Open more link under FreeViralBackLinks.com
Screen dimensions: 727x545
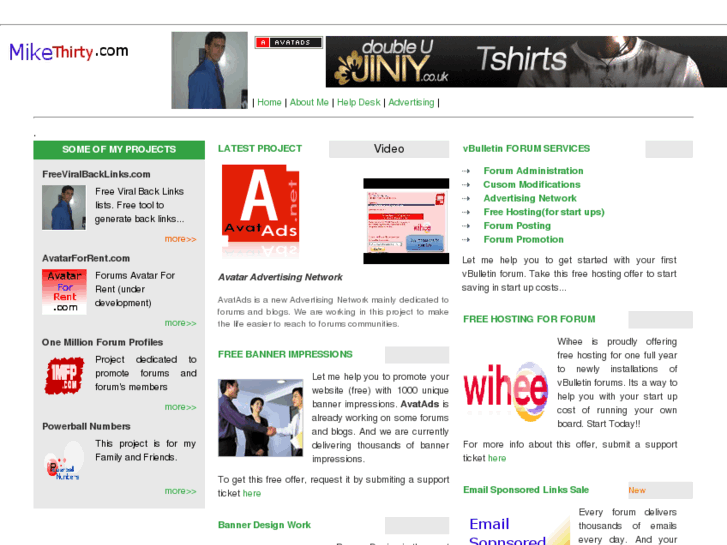(x=180, y=239)
